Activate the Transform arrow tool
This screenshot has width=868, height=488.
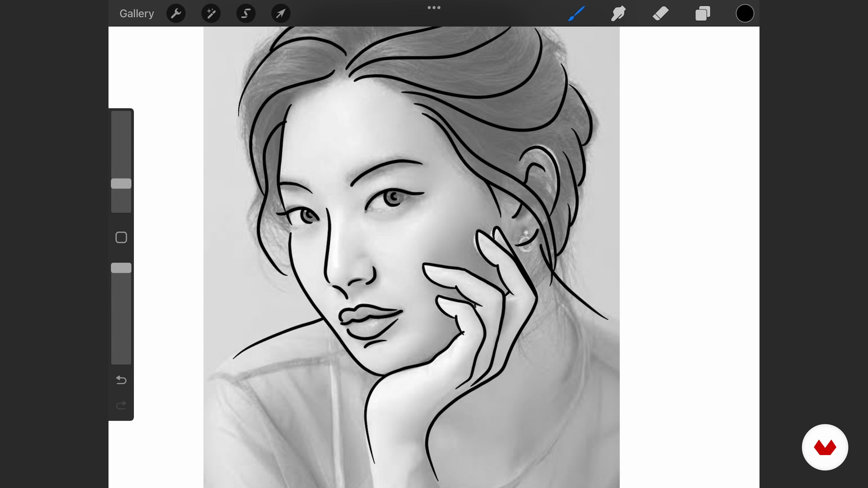281,14
